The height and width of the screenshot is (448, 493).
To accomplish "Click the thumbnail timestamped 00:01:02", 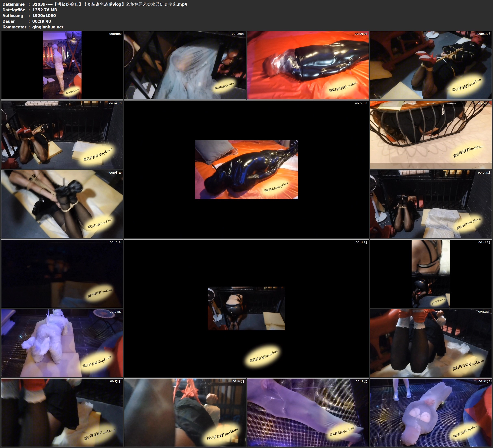I will click(62, 65).
